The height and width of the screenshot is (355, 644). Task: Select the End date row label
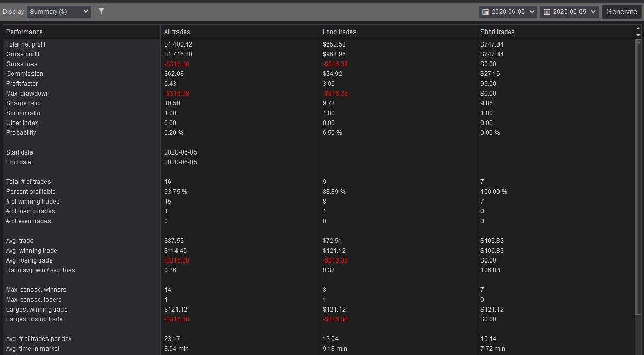19,162
